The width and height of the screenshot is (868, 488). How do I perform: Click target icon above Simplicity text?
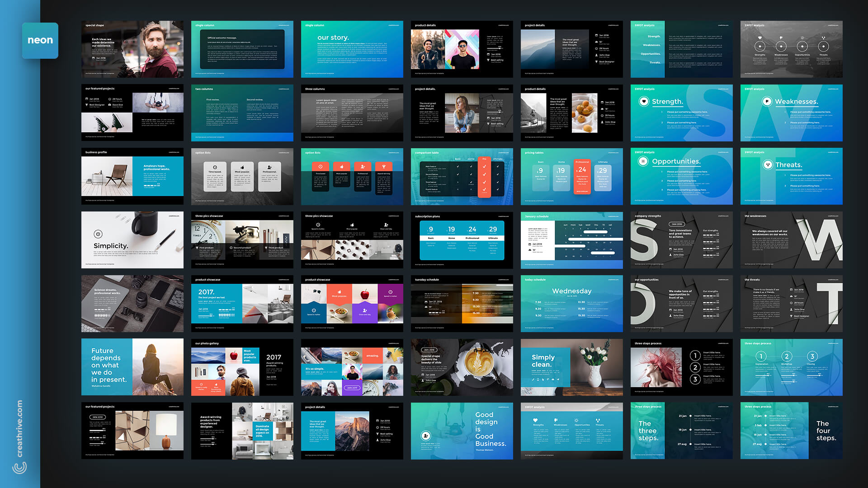pos(98,234)
